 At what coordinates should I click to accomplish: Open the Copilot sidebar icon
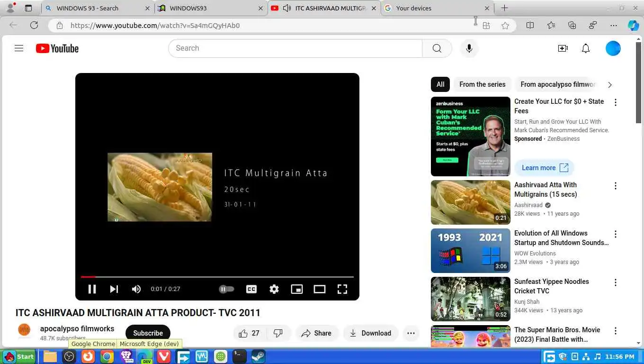[633, 26]
